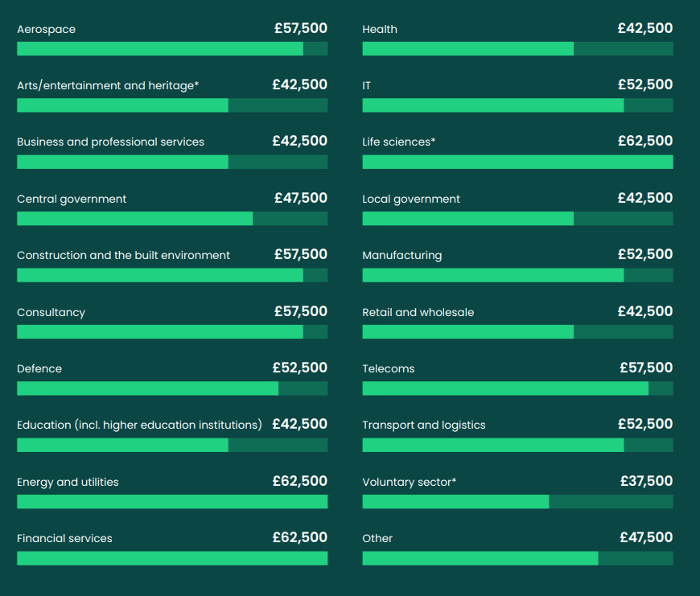The height and width of the screenshot is (596, 700).
Task: Click the Consultancy sector label
Action: 51,312
